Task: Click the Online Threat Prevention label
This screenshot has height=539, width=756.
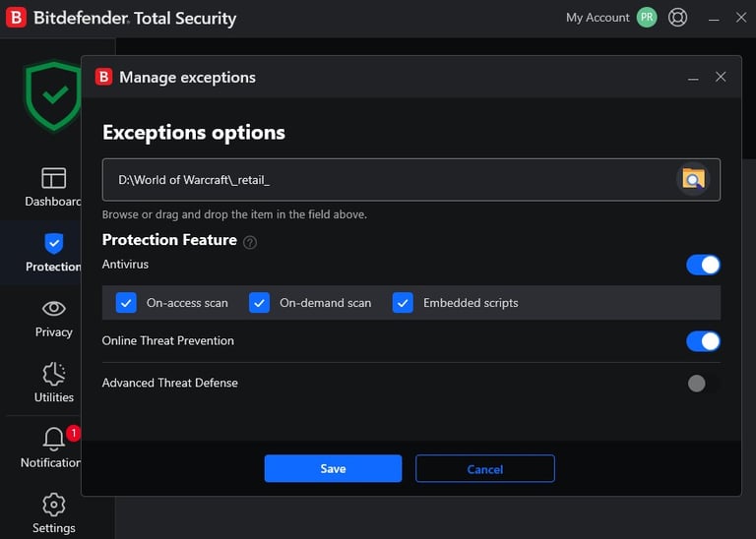Action: click(167, 340)
